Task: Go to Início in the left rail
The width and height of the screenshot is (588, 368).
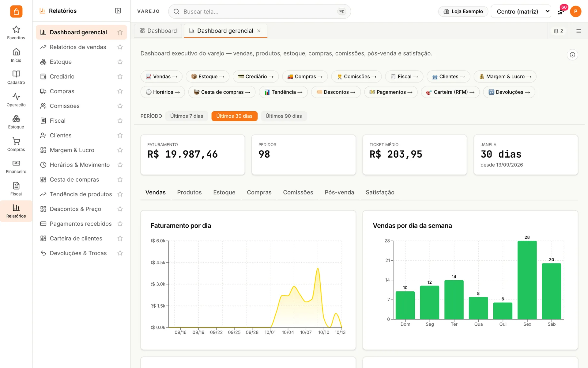Action: tap(16, 55)
